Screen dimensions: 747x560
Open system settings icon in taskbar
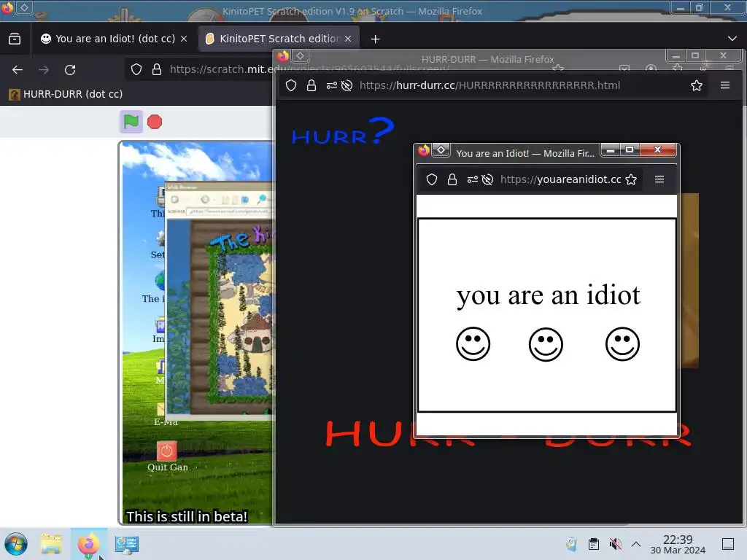click(127, 544)
